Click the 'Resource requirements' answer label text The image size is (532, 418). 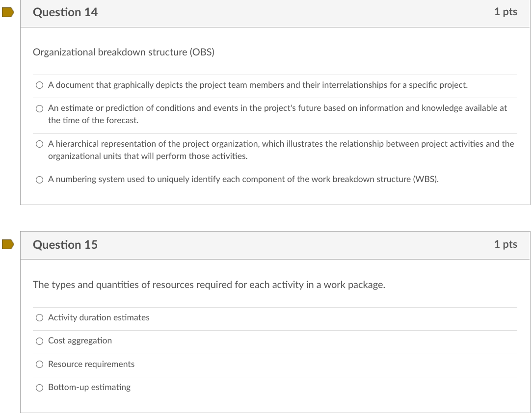[91, 364]
